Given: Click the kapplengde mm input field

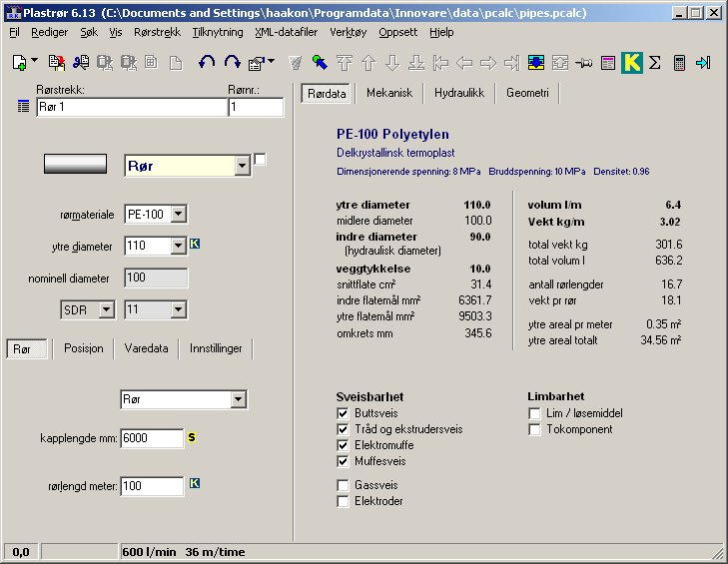Looking at the screenshot, I should click(x=152, y=438).
